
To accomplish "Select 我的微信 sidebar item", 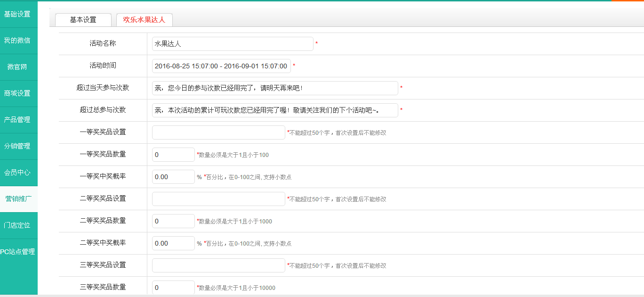I will [17, 41].
